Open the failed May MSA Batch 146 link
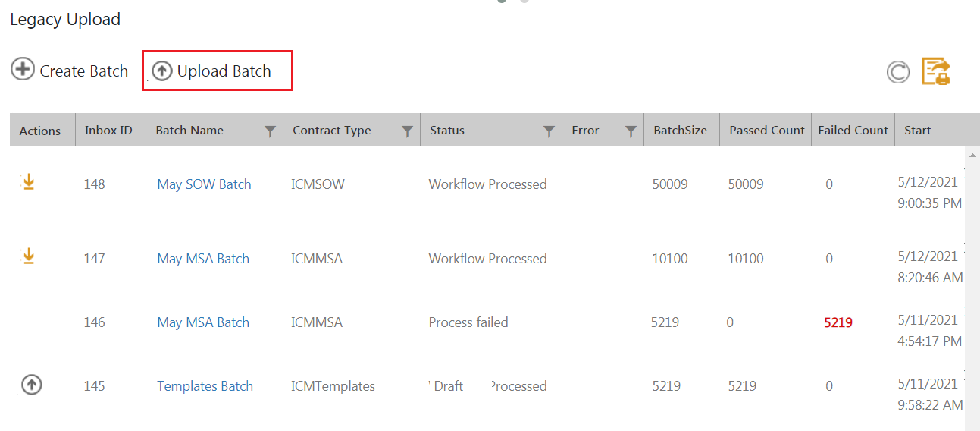The width and height of the screenshot is (980, 431). pyautogui.click(x=203, y=322)
